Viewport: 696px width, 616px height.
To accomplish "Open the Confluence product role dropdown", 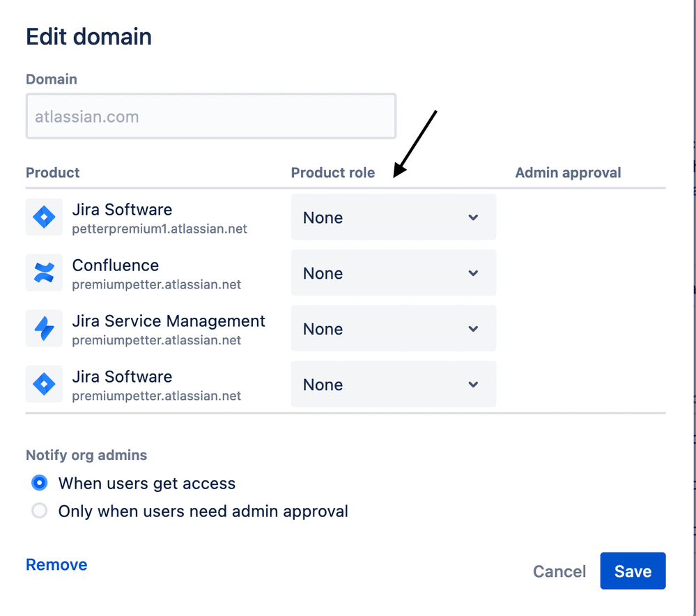I will (393, 272).
